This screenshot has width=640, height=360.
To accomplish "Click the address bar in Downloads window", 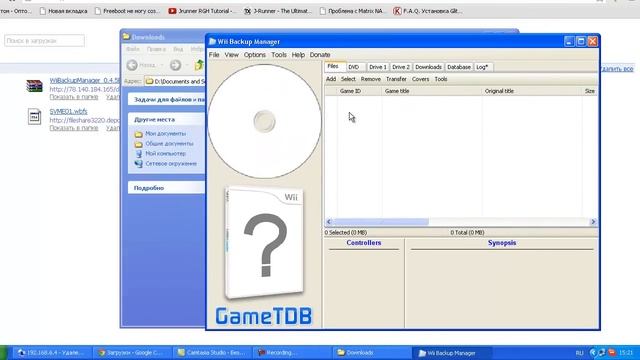I will click(x=176, y=82).
